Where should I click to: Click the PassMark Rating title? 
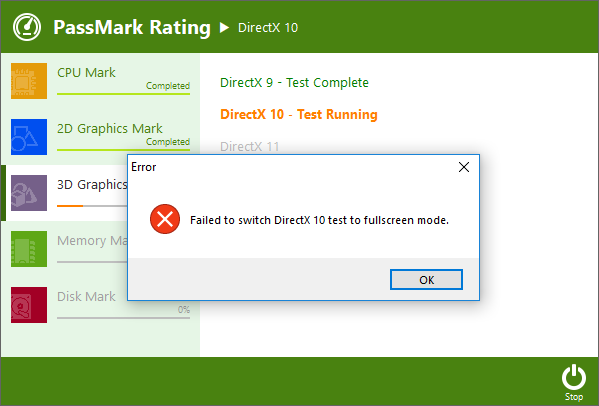click(x=132, y=27)
